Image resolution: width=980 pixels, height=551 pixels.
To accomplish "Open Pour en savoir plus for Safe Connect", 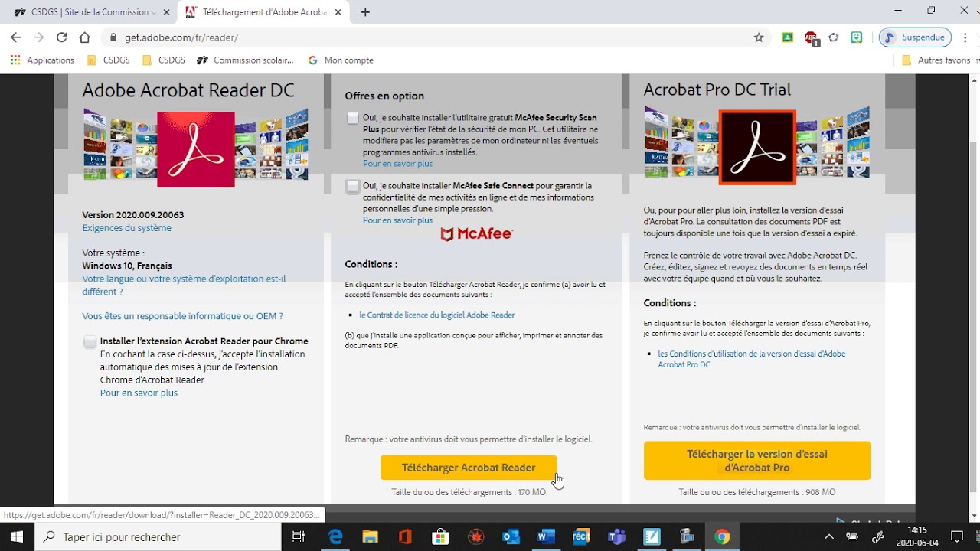I will tap(397, 220).
